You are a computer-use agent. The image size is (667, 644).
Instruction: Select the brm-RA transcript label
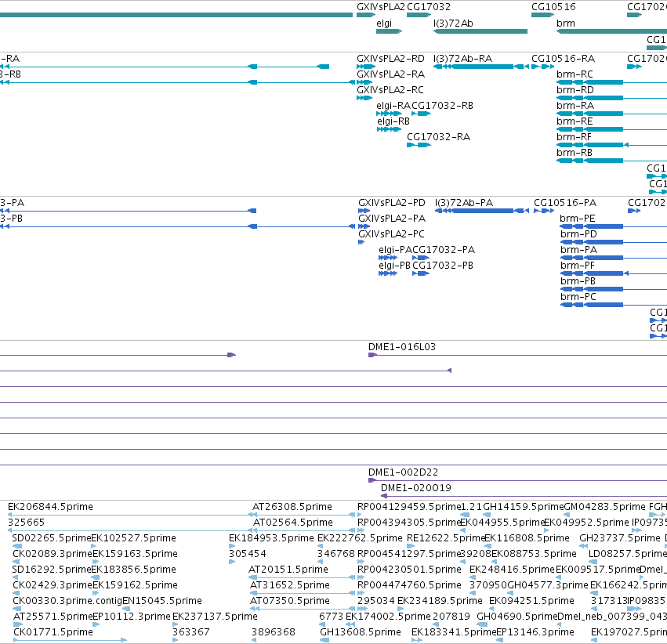pyautogui.click(x=575, y=106)
